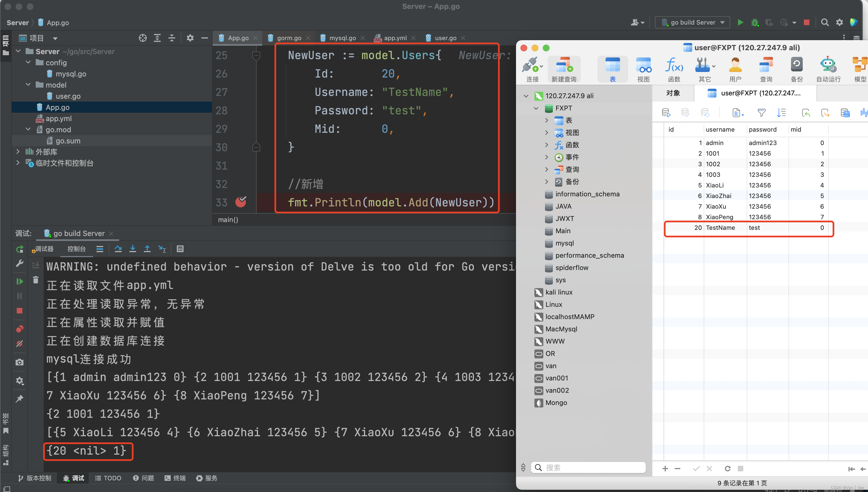Open the TODO tool window button
This screenshot has height=492, width=868.
pyautogui.click(x=108, y=478)
